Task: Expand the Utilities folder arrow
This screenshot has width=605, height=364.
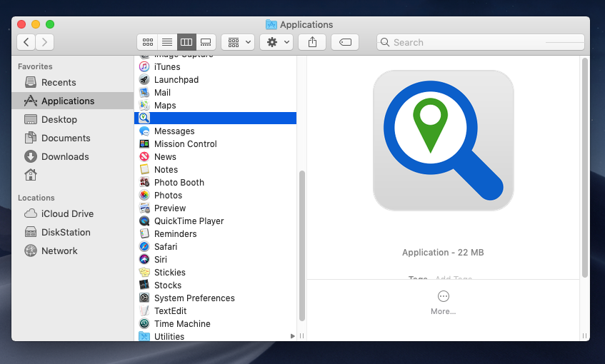Action: (292, 336)
